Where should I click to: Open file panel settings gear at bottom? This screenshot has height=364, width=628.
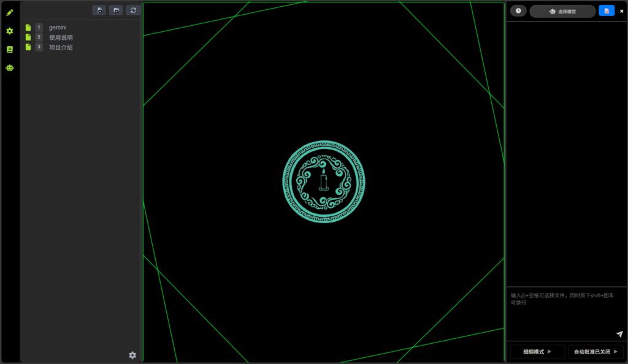[x=132, y=355]
